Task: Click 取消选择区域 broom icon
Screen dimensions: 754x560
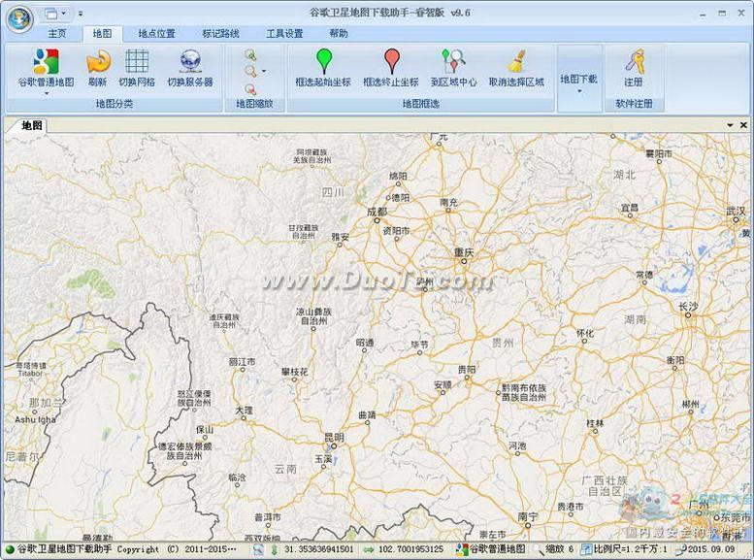Action: point(517,60)
